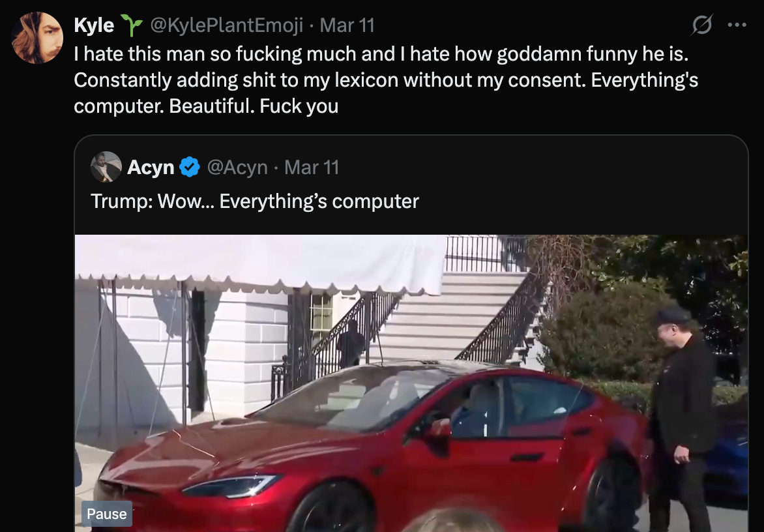Open Kyle's post via its Mar 11 timestamp
Viewport: 764px width, 532px height.
(x=347, y=25)
